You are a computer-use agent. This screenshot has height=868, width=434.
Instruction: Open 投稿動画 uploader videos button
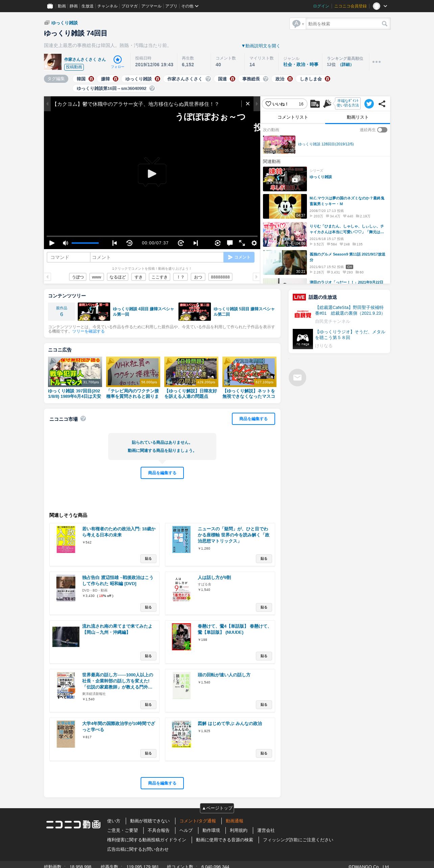(x=74, y=67)
